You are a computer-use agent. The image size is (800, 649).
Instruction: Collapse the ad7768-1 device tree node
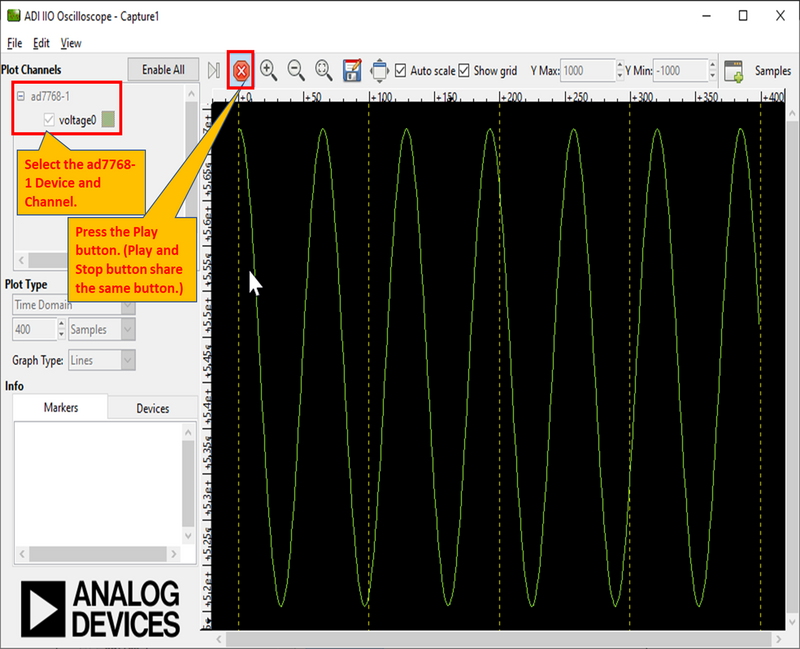[20, 96]
